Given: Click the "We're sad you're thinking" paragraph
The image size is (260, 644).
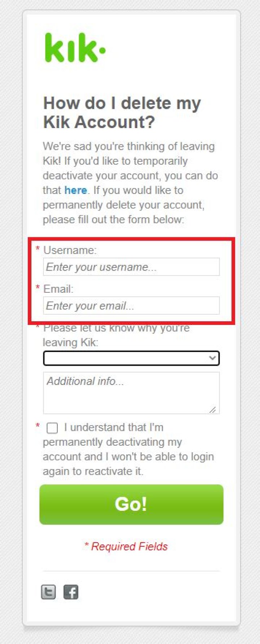Looking at the screenshot, I should pos(130,183).
